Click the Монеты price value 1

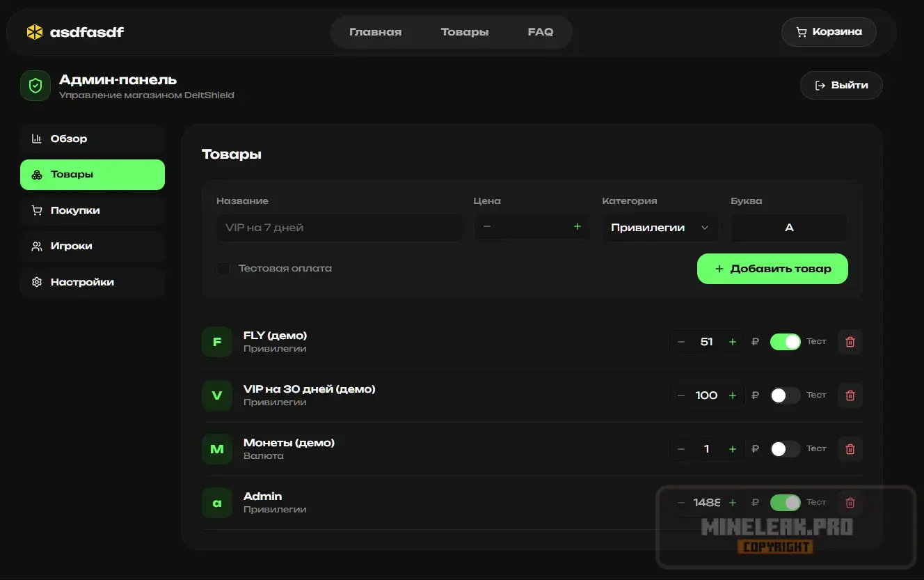(707, 449)
